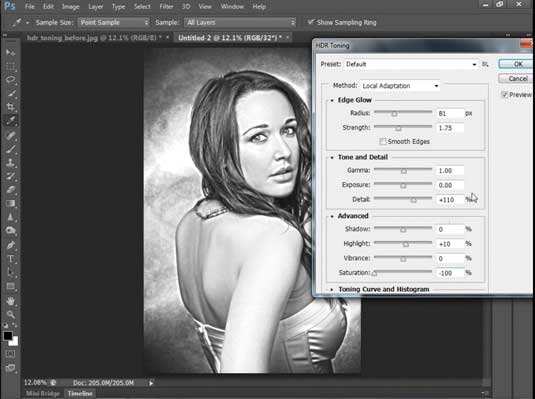The image size is (535, 399).
Task: Open the Mini Bridge panel tab
Action: coord(43,394)
